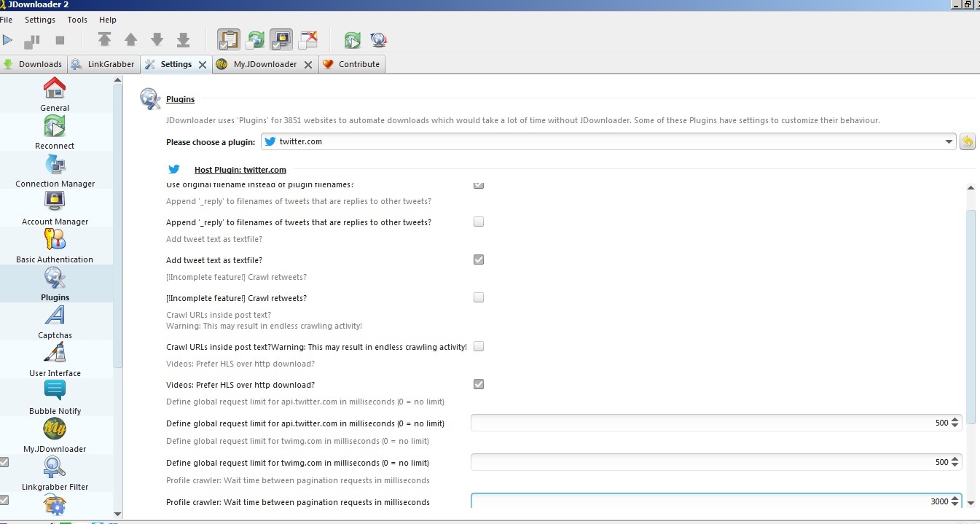Toggle premium lock toolbar icon
This screenshot has height=524, width=980.
click(281, 39)
